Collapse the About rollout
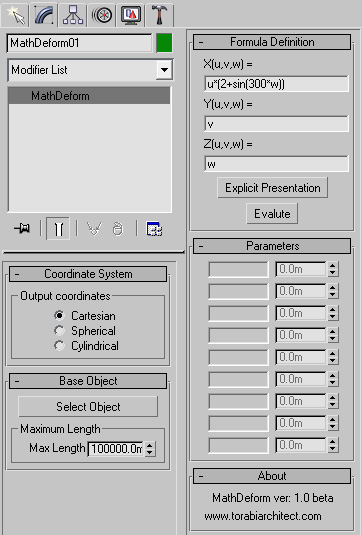 pyautogui.click(x=272, y=476)
